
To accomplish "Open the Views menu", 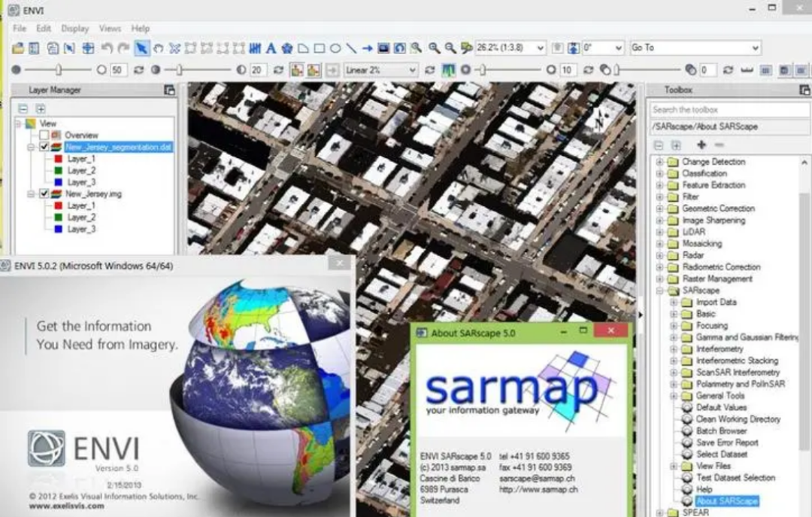I will (x=110, y=28).
